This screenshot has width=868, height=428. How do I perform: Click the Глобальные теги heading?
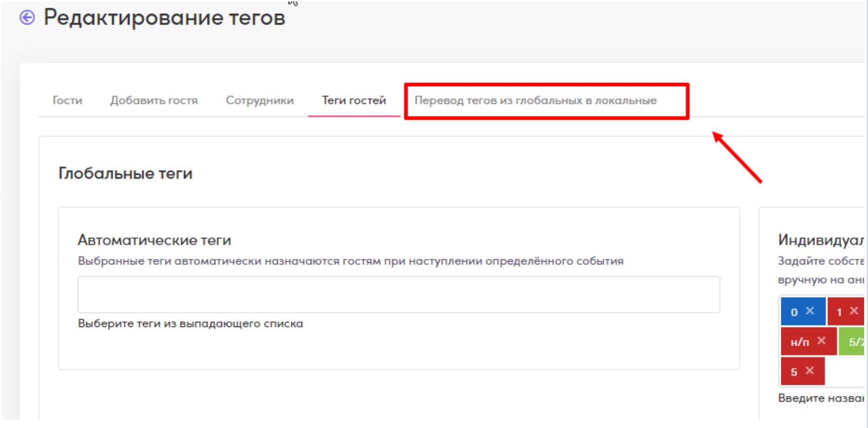(126, 173)
